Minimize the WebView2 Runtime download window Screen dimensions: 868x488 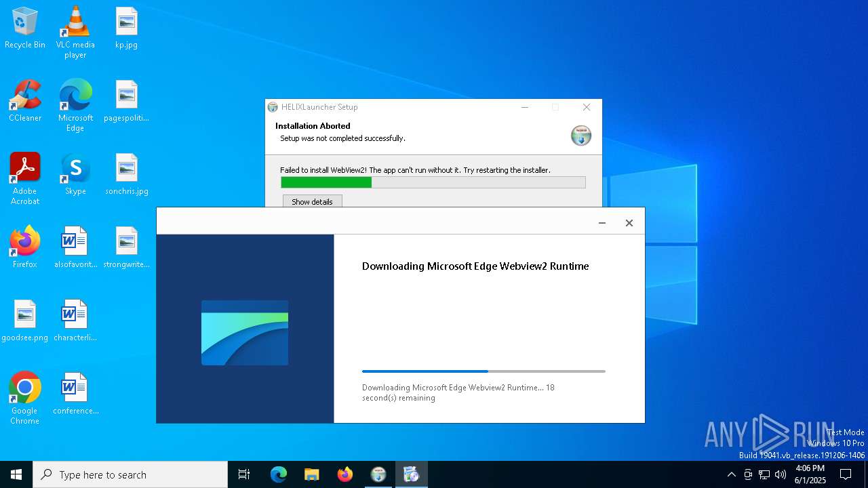click(x=601, y=223)
